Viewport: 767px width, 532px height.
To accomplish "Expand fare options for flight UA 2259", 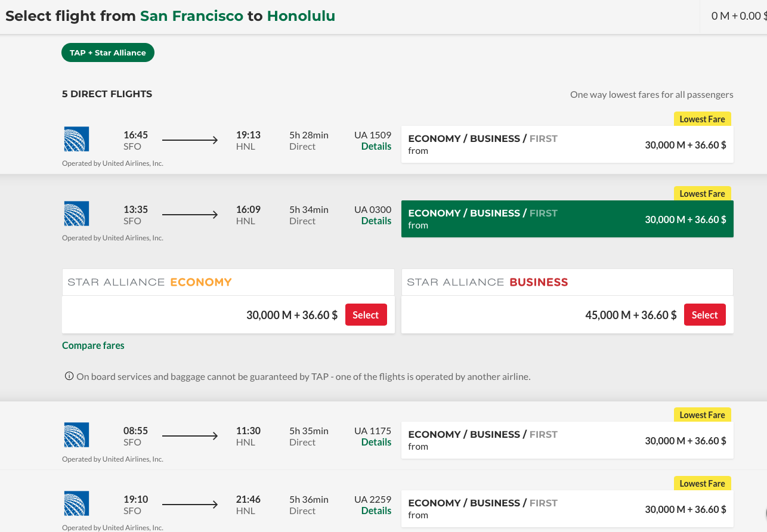I will [x=567, y=509].
